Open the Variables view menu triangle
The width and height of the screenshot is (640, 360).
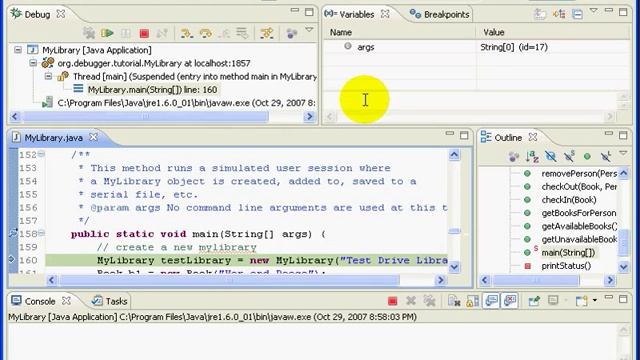(593, 11)
